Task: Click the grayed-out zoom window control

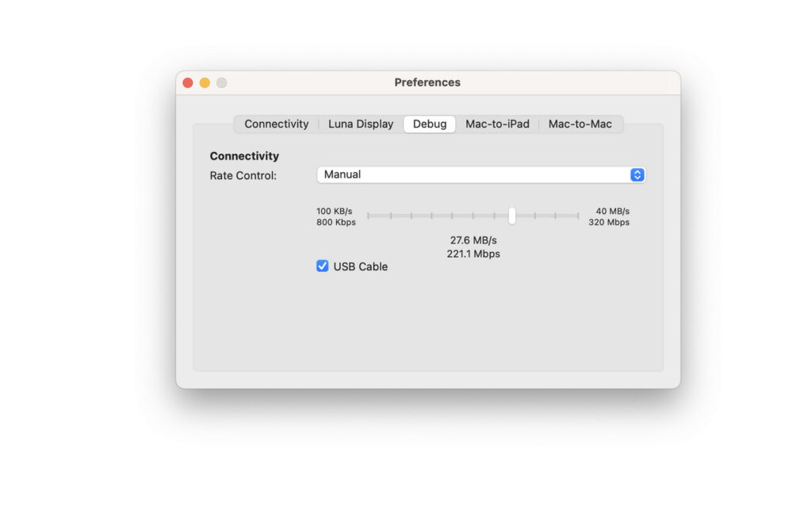Action: pyautogui.click(x=221, y=82)
